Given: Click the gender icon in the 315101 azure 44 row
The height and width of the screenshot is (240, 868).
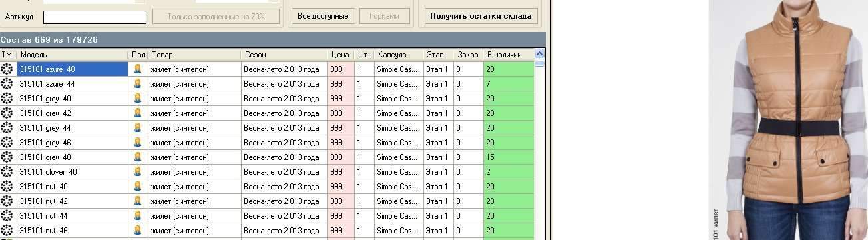Looking at the screenshot, I should point(138,83).
